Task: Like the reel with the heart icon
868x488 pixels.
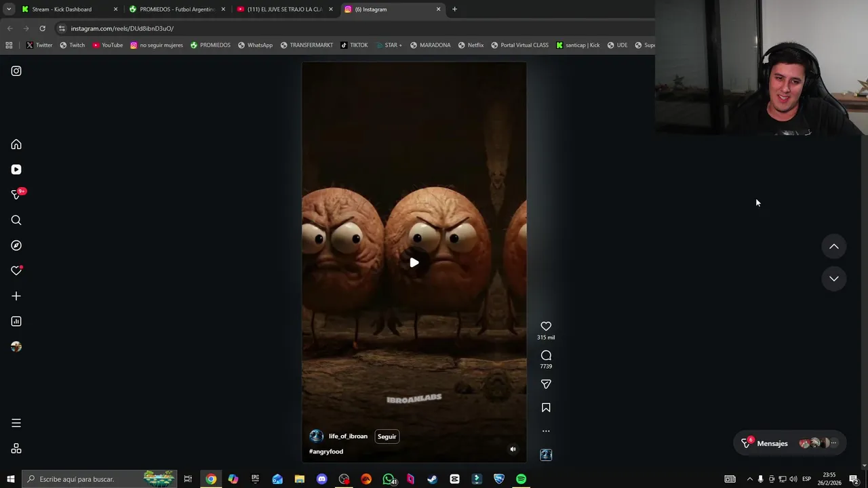Action: coord(546,327)
